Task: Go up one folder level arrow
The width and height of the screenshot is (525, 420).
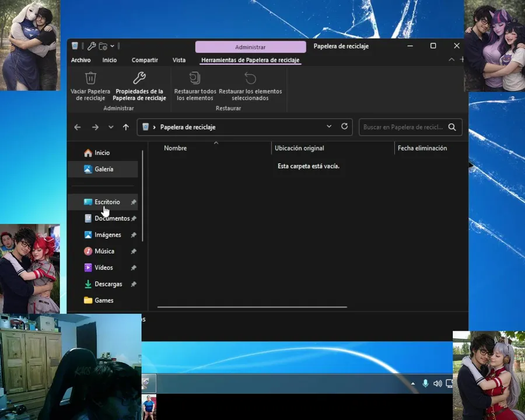Action: [126, 127]
